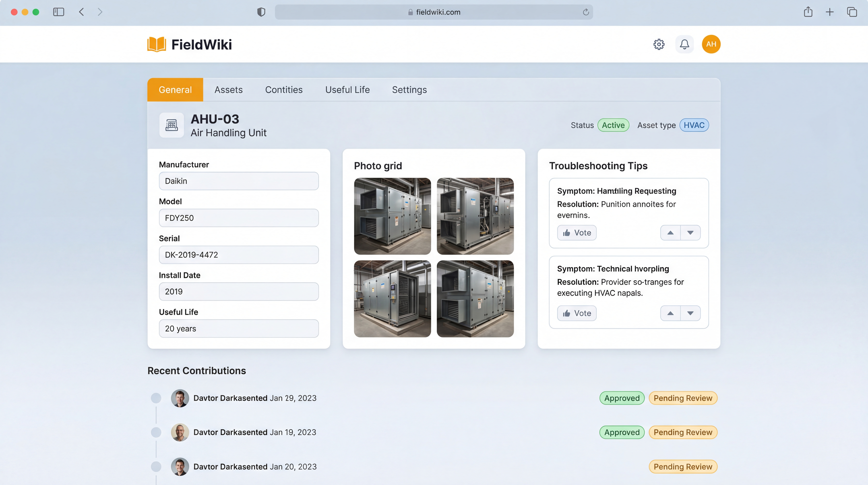Image resolution: width=868 pixels, height=485 pixels.
Task: Click the browser share icon
Action: tap(808, 12)
